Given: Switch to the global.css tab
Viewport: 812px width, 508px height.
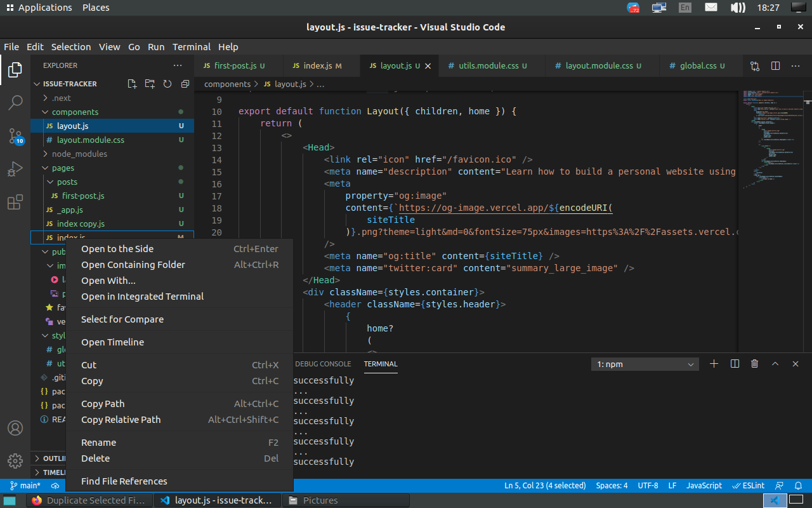Looking at the screenshot, I should pyautogui.click(x=695, y=65).
